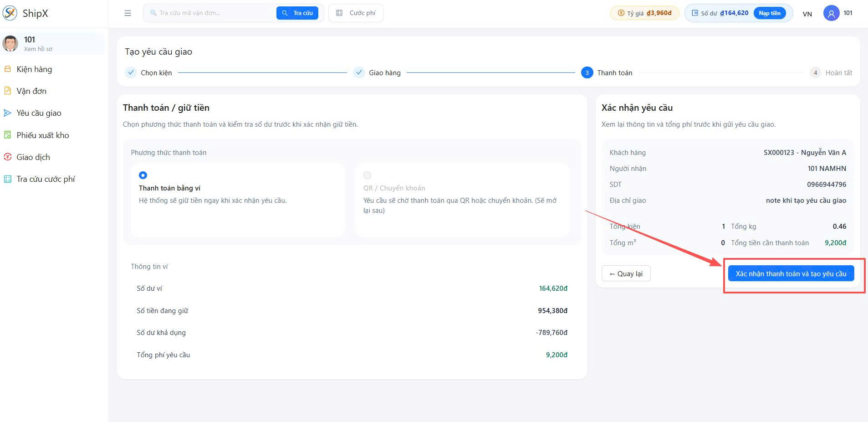Click the Giao dịch yen icon
The width and height of the screenshot is (868, 422).
(x=8, y=157)
